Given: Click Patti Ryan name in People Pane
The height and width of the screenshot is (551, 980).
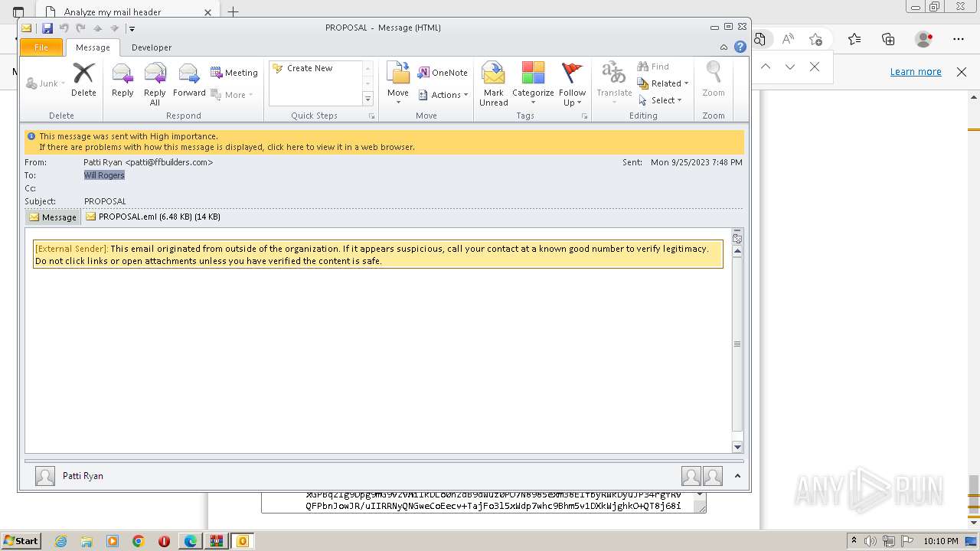Looking at the screenshot, I should point(83,476).
